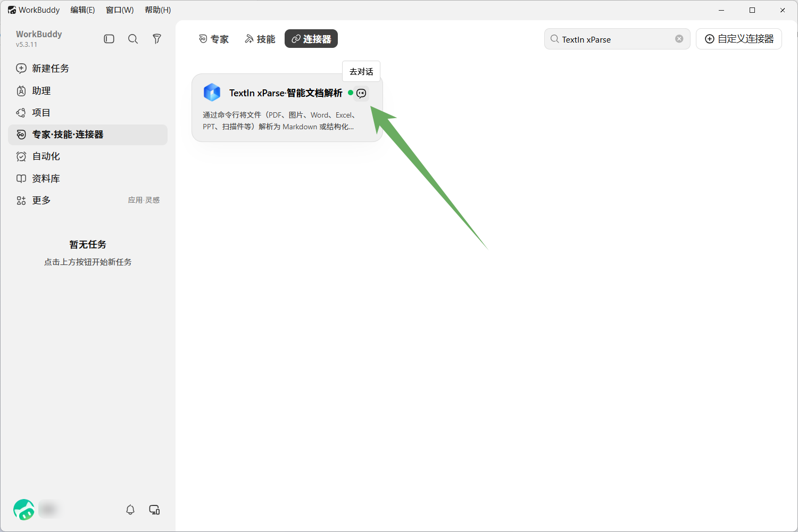Start a chat with the TextIn xParse connector
Viewport: 798px width, 532px height.
(361, 93)
